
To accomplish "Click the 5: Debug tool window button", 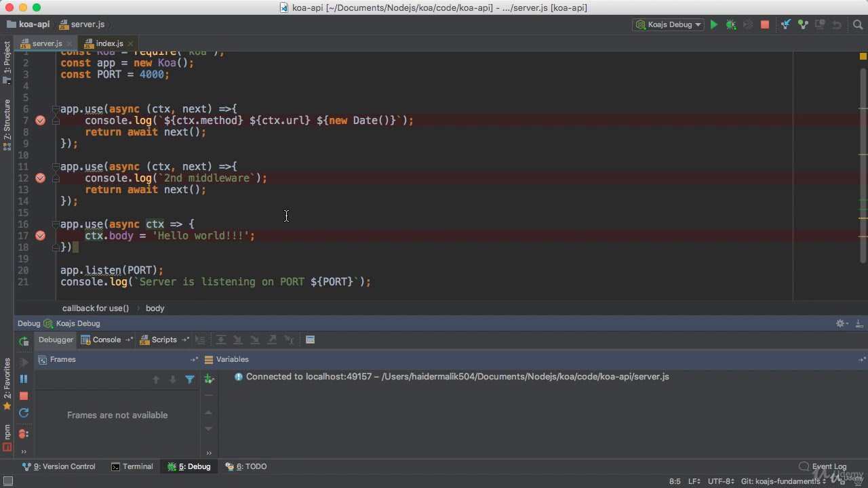I will [x=190, y=466].
